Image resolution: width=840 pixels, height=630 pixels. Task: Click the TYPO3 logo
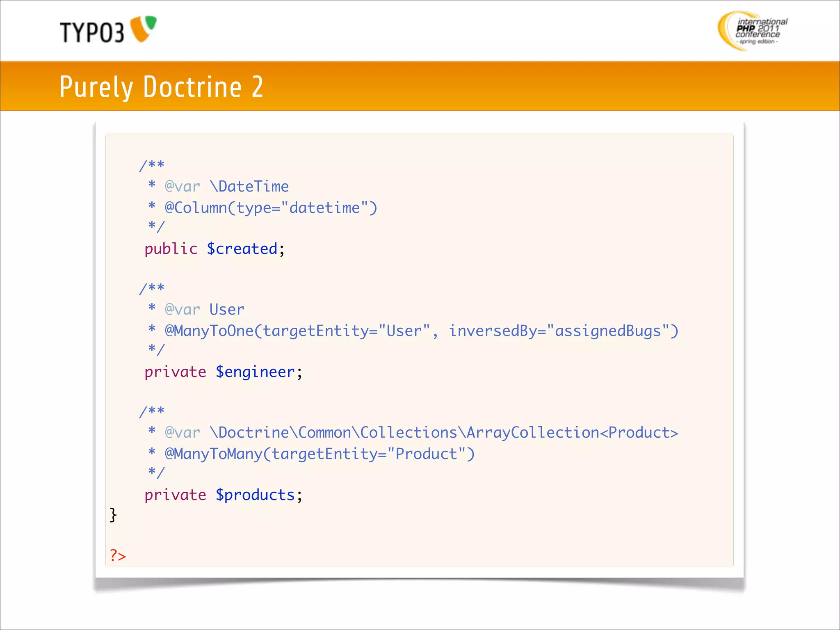(108, 30)
